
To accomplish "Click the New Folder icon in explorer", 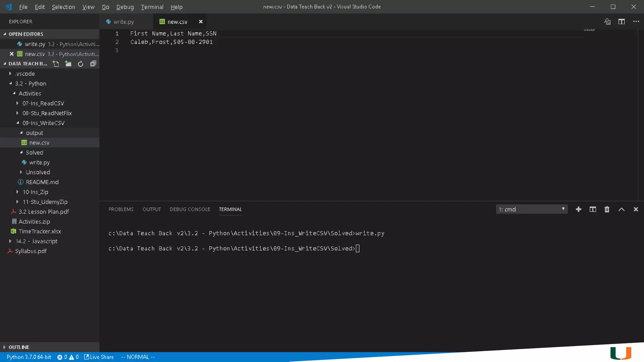I will [68, 64].
